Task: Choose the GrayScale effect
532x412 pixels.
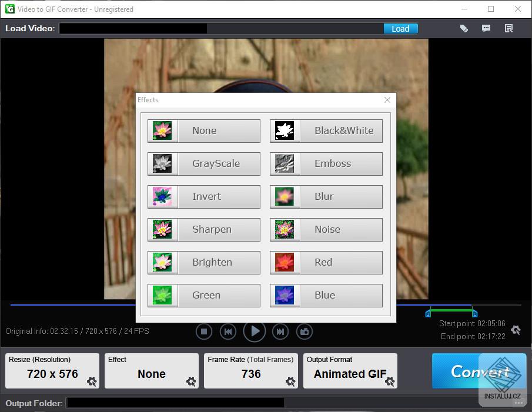Action: 204,163
